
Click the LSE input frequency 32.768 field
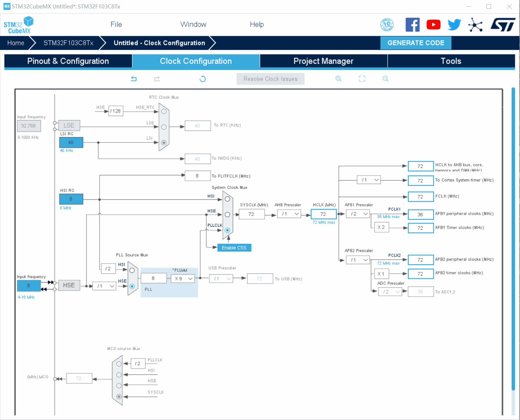coord(29,126)
